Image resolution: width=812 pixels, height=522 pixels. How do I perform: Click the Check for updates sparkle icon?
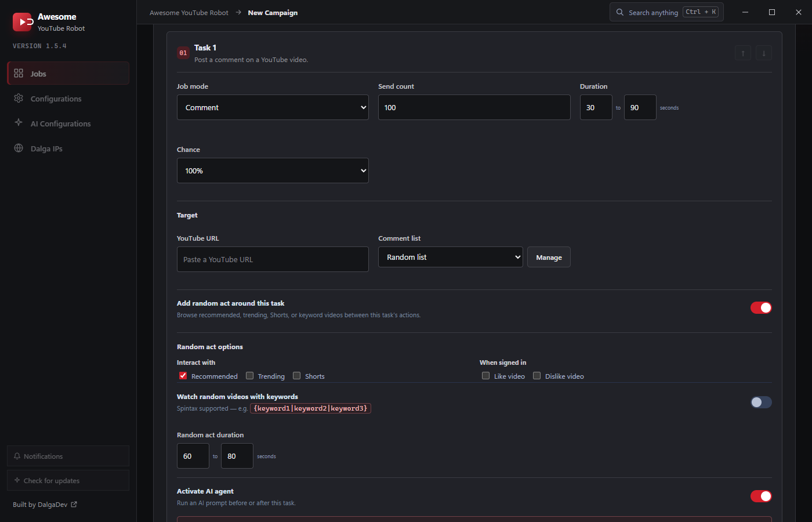point(17,480)
